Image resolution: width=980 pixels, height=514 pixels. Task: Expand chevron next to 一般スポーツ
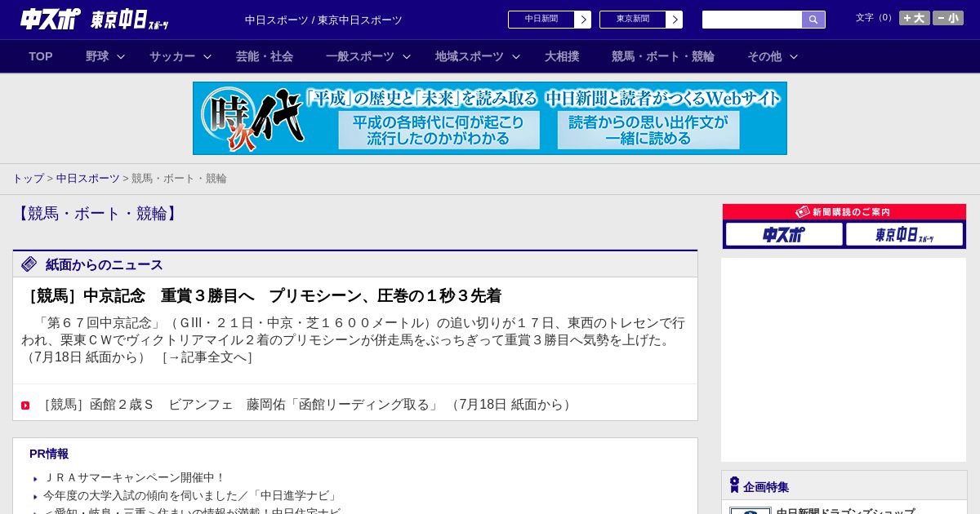click(407, 56)
